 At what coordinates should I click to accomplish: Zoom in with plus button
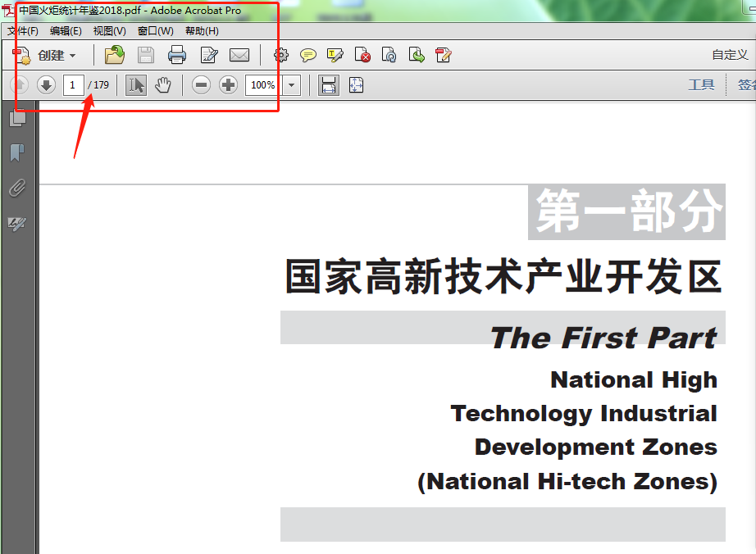coord(228,85)
